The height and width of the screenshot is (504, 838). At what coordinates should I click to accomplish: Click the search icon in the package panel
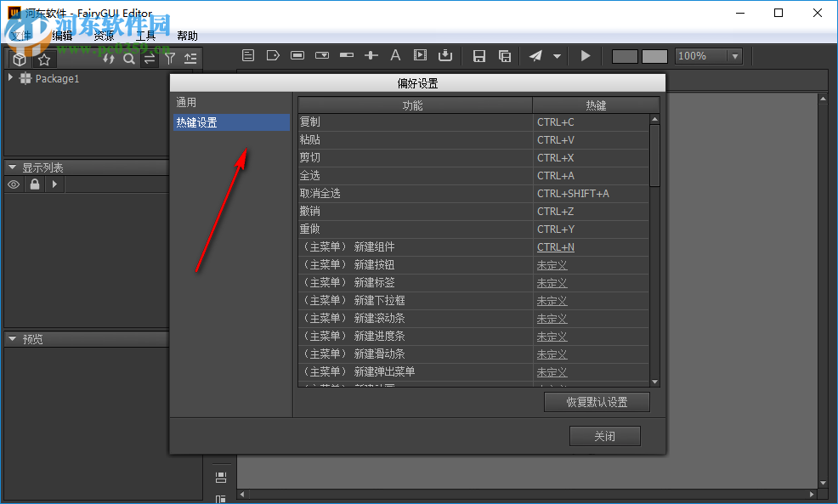pyautogui.click(x=129, y=59)
